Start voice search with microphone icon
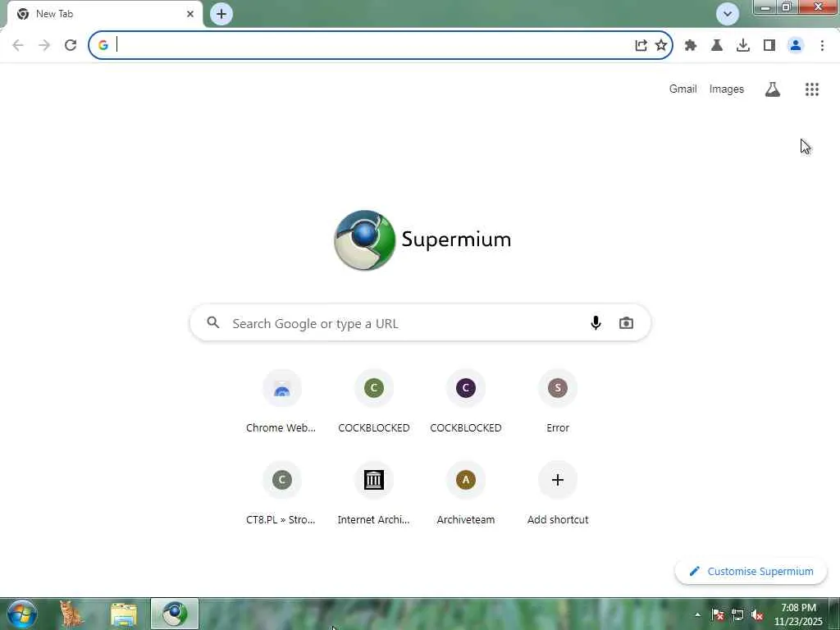This screenshot has height=630, width=840. click(596, 323)
